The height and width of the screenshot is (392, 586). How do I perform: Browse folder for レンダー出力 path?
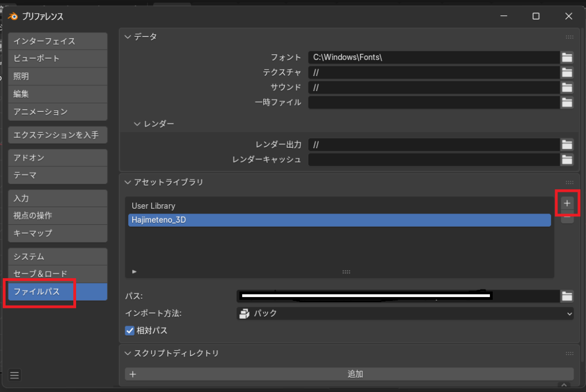point(567,145)
